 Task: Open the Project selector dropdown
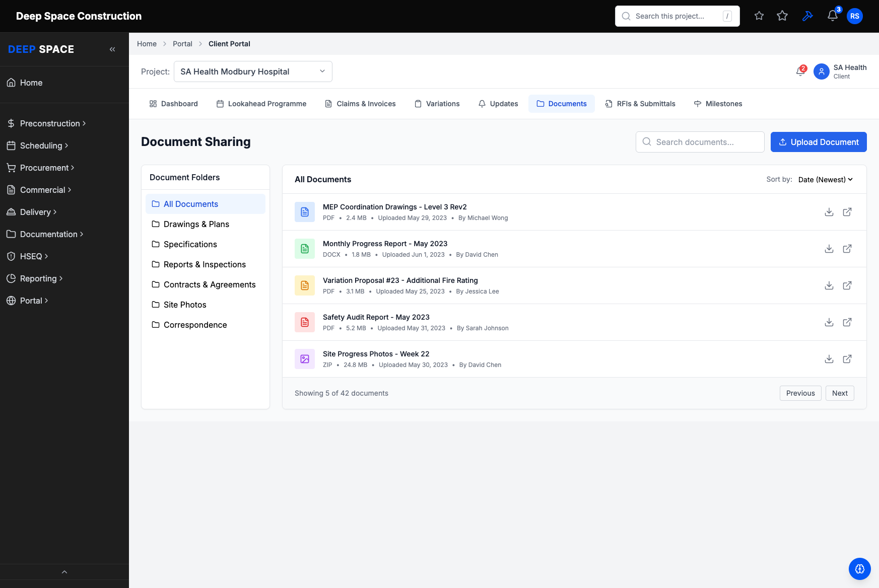point(253,71)
